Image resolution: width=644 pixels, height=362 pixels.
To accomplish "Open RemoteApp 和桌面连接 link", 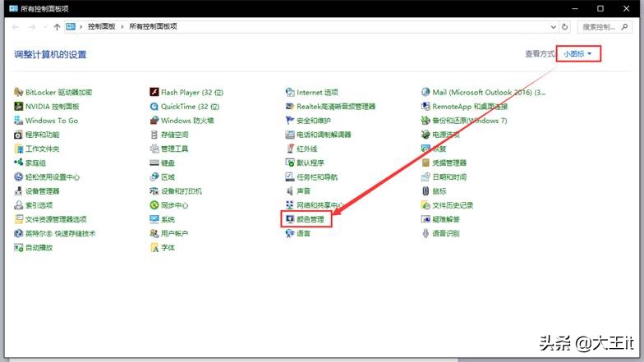I will [x=470, y=107].
